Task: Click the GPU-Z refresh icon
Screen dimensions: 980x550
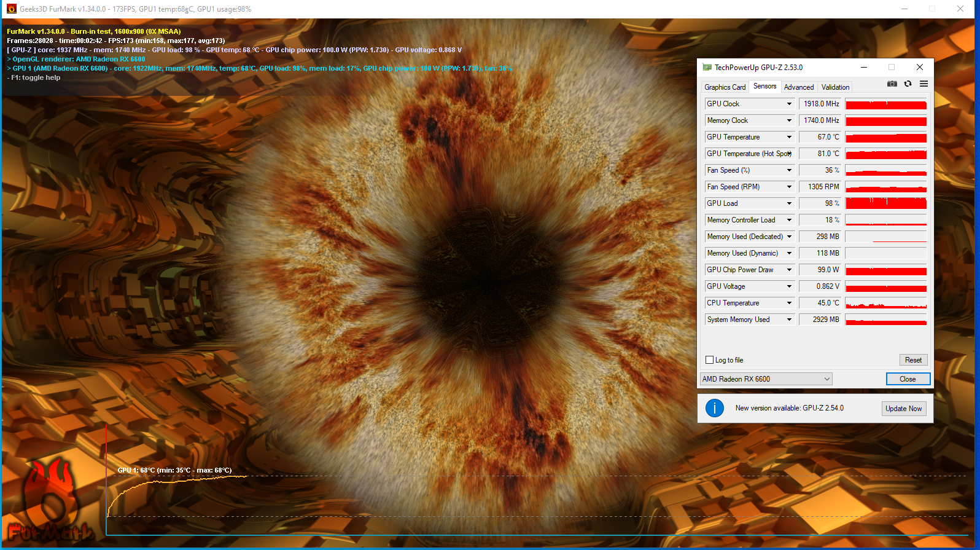Action: 908,84
